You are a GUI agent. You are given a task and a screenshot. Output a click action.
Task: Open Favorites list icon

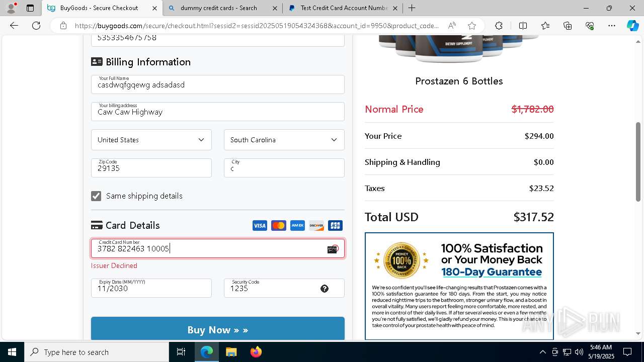pos(545,26)
